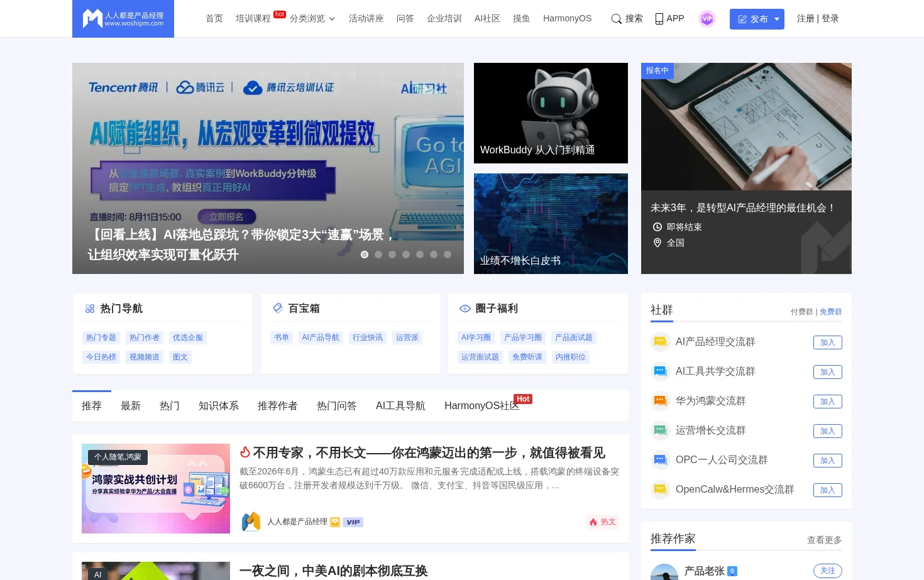Click 运营增长交流群 chat icon
Screen dimensions: 924x580
[660, 430]
